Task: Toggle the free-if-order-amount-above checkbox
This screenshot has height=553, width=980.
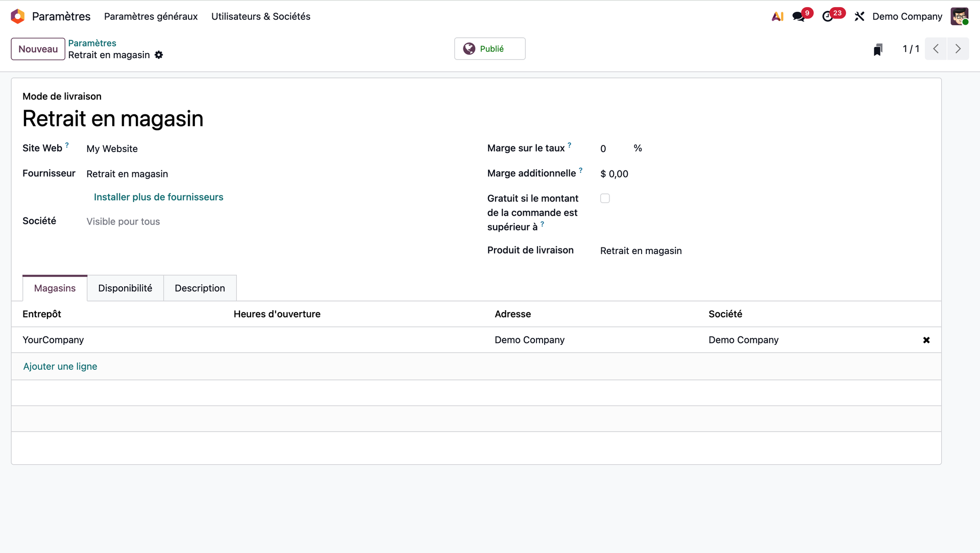Action: coord(605,198)
